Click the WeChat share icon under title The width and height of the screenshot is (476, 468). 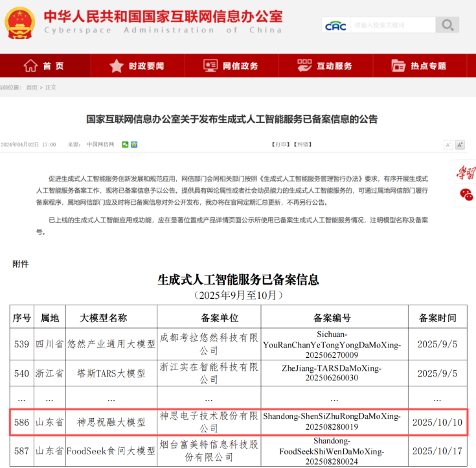tap(125, 144)
